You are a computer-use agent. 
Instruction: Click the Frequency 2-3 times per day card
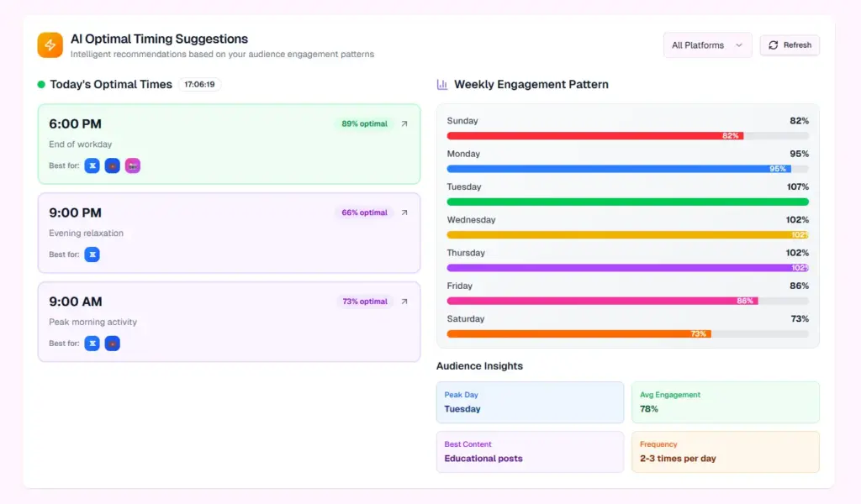pyautogui.click(x=725, y=451)
